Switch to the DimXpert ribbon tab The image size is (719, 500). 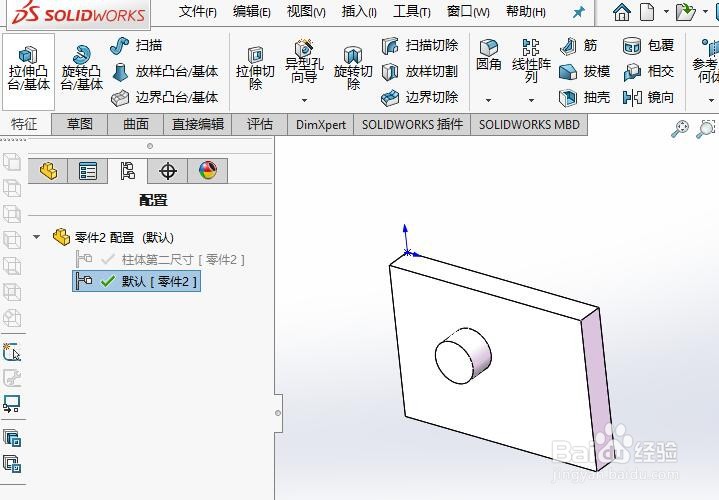click(x=321, y=124)
